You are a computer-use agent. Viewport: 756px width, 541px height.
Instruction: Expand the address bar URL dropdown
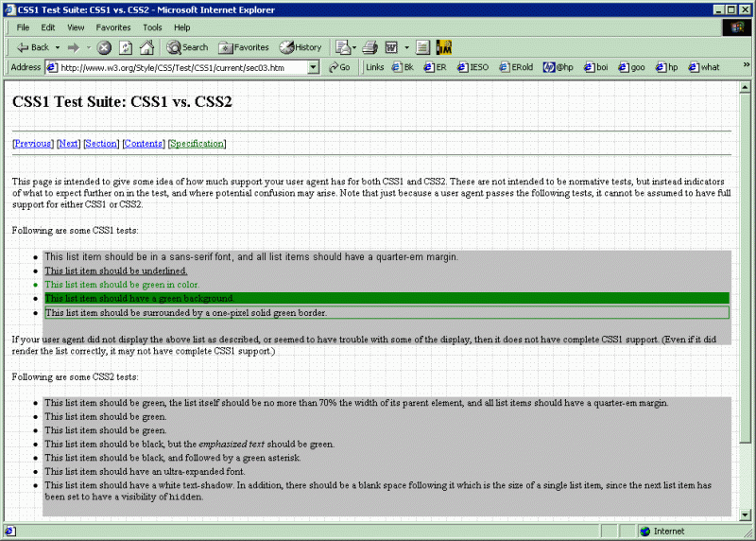[314, 67]
